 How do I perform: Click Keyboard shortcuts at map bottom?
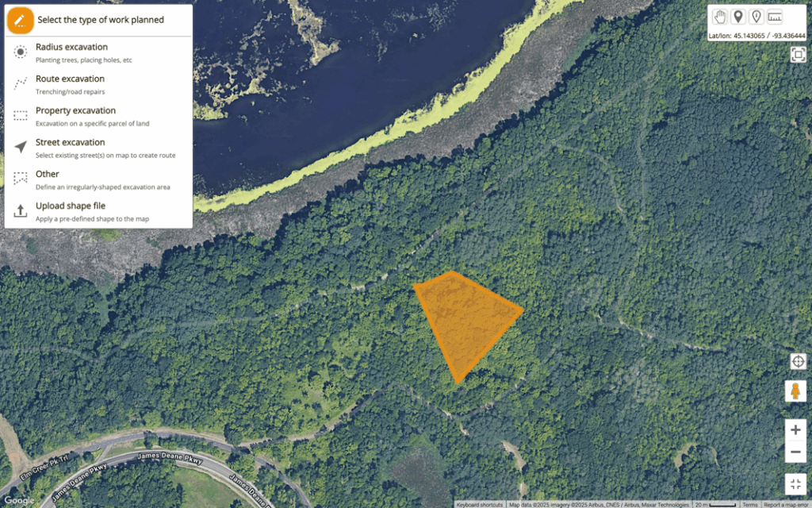[x=480, y=504]
